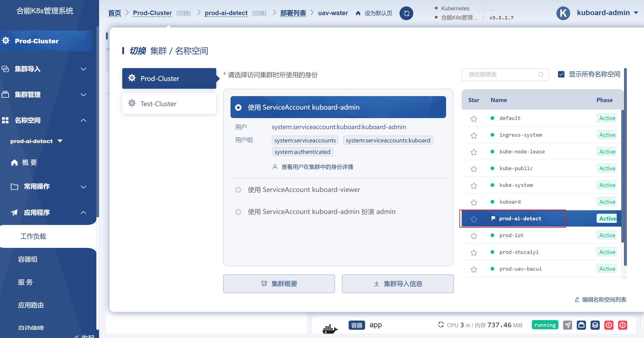
Task: Select the Prod-Cluster tab in the switch dialog
Action: (x=169, y=78)
